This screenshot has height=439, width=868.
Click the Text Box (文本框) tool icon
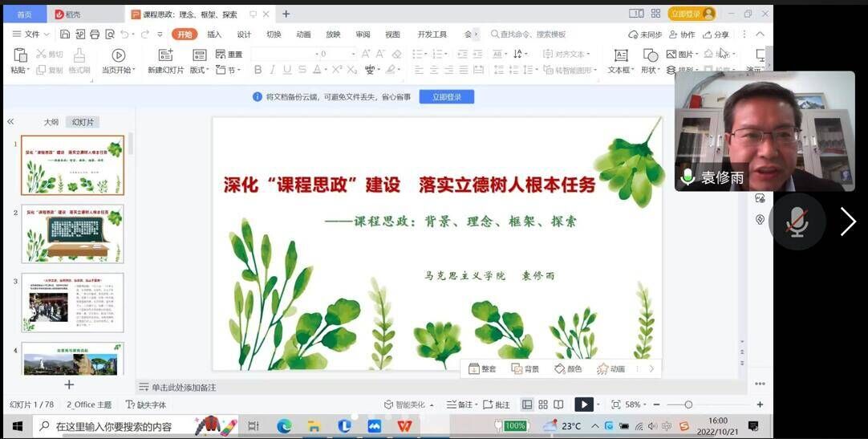click(x=620, y=55)
